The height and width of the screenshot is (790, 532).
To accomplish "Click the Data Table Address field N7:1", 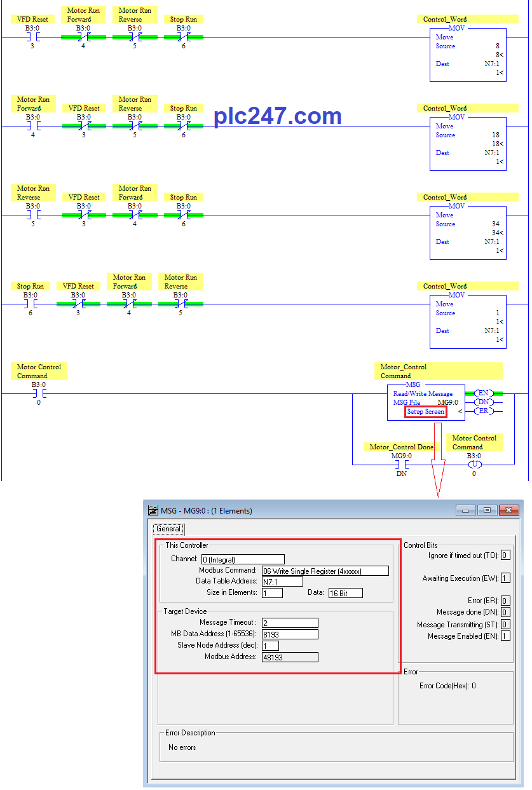I will tap(282, 582).
